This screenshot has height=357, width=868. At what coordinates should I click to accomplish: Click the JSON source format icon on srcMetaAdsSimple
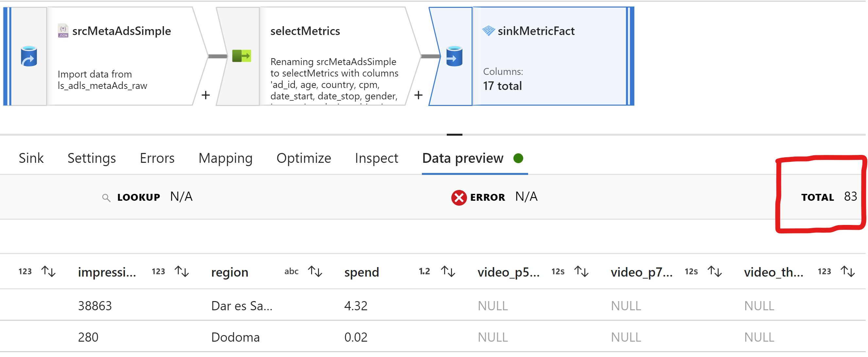coord(63,31)
